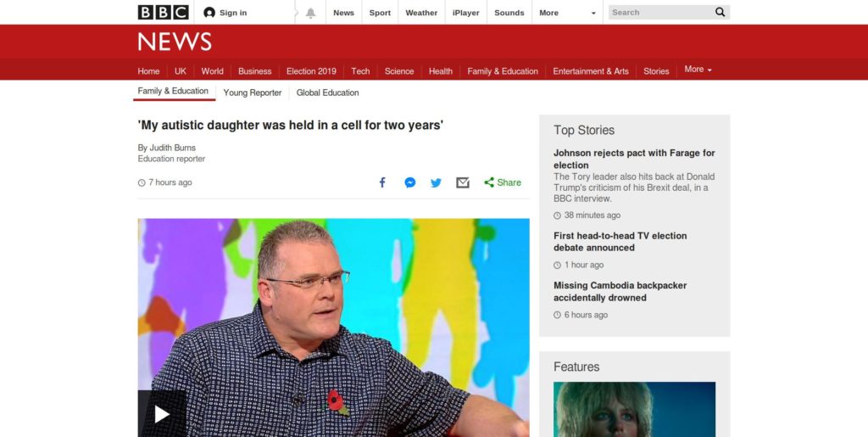This screenshot has width=868, height=437.
Task: Open the notifications bell
Action: click(x=310, y=13)
